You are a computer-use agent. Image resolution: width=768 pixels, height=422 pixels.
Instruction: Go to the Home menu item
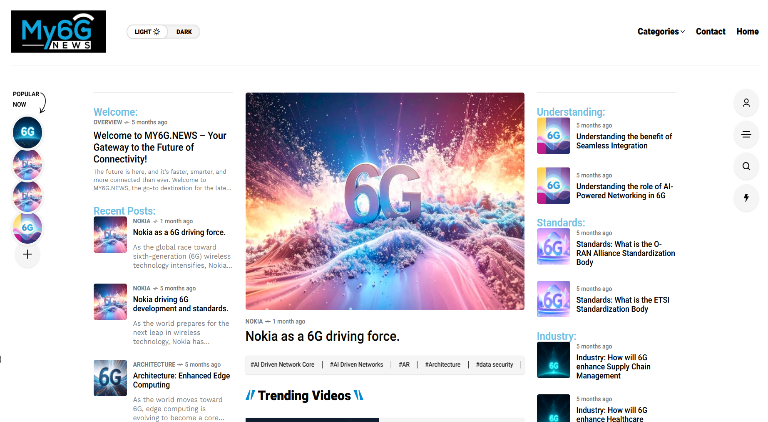[x=747, y=32]
